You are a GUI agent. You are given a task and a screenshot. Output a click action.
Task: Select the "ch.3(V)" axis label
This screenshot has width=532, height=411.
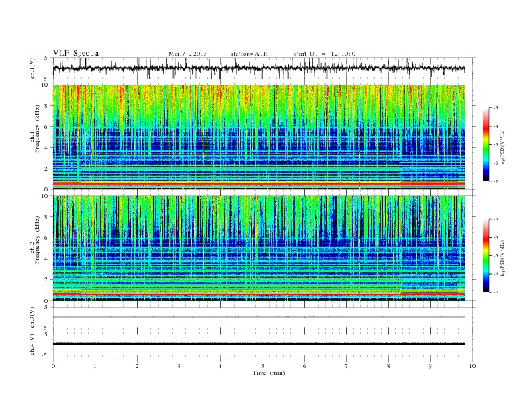(x=32, y=318)
